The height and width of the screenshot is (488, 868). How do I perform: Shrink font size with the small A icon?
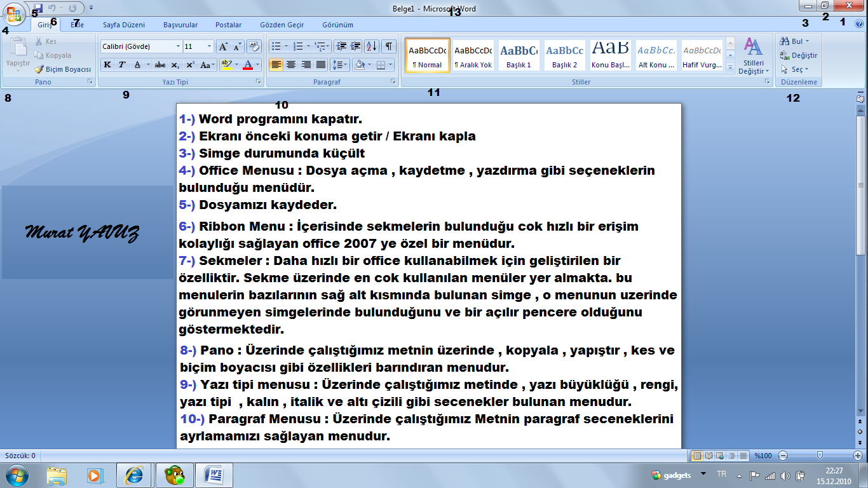[x=238, y=46]
